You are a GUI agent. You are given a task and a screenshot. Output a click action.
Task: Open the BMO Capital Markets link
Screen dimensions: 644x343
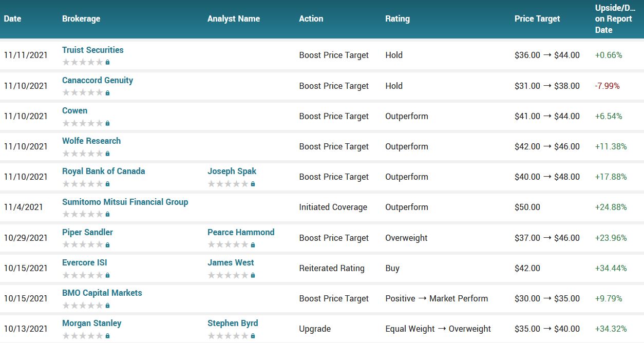click(102, 293)
